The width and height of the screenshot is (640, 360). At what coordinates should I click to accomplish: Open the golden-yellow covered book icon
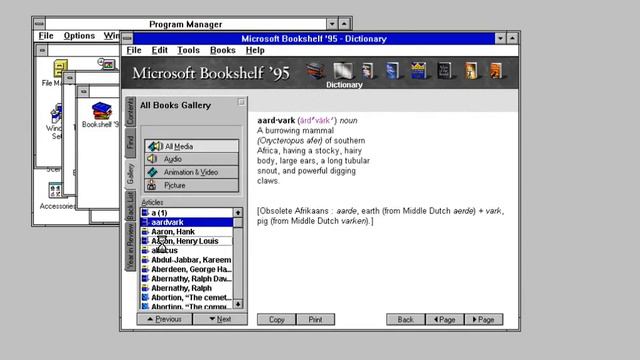(x=471, y=71)
